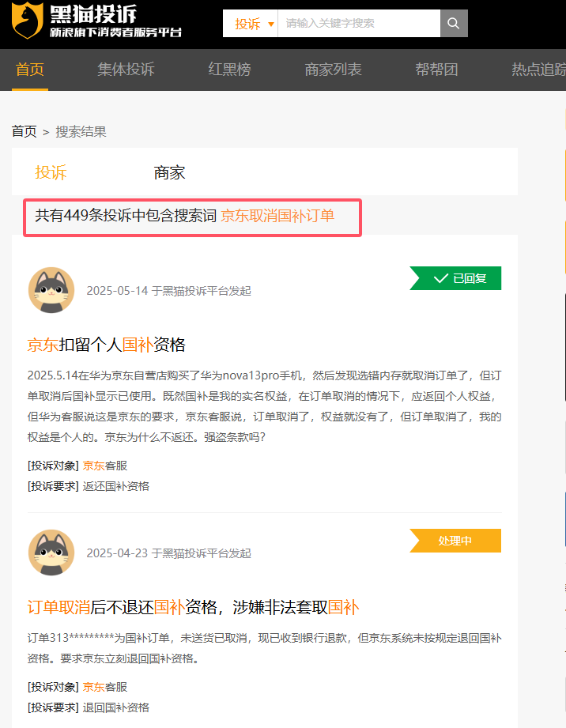Viewport: 566px width, 728px height.
Task: Click the magnifier search button
Action: click(454, 23)
